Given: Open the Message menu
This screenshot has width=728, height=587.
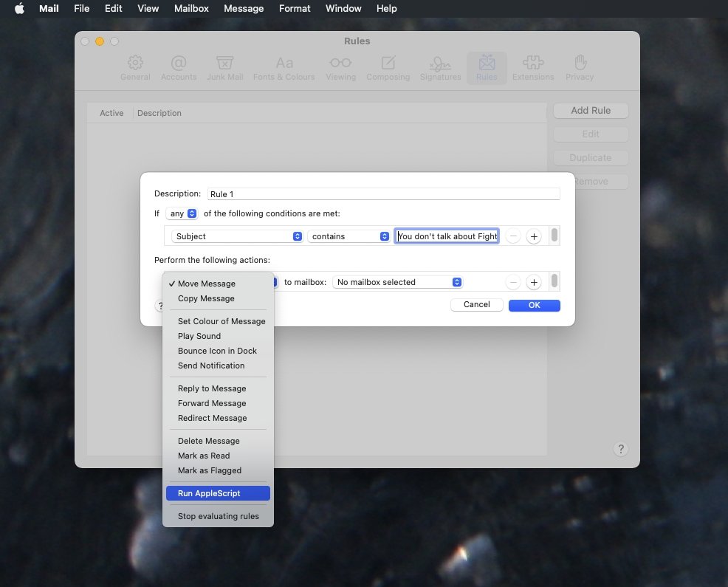Looking at the screenshot, I should click(244, 8).
